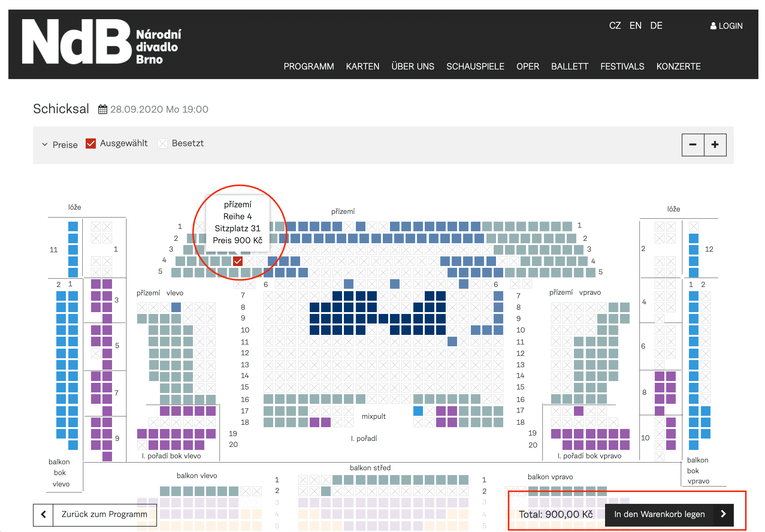The height and width of the screenshot is (532, 765).
Task: Click the left arrow on the back button
Action: click(43, 514)
